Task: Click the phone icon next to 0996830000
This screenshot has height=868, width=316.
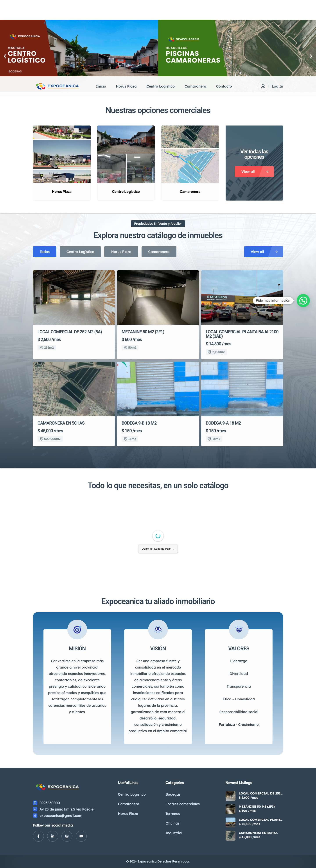Action: (35, 803)
